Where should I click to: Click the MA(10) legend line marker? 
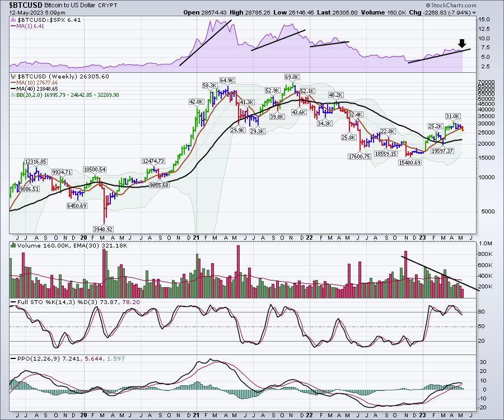[13, 82]
